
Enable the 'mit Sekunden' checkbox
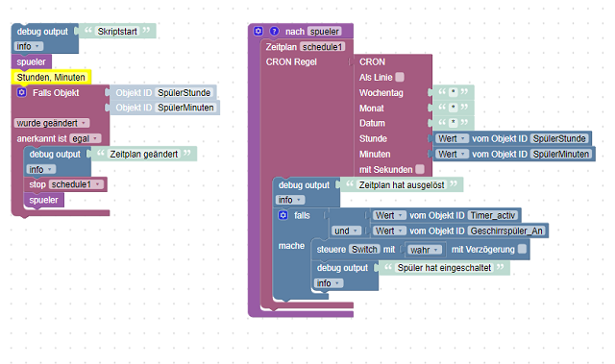point(420,169)
